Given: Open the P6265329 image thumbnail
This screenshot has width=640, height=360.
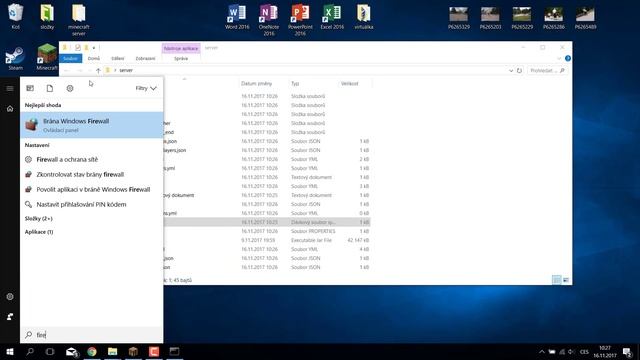Looking at the screenshot, I should (x=459, y=18).
